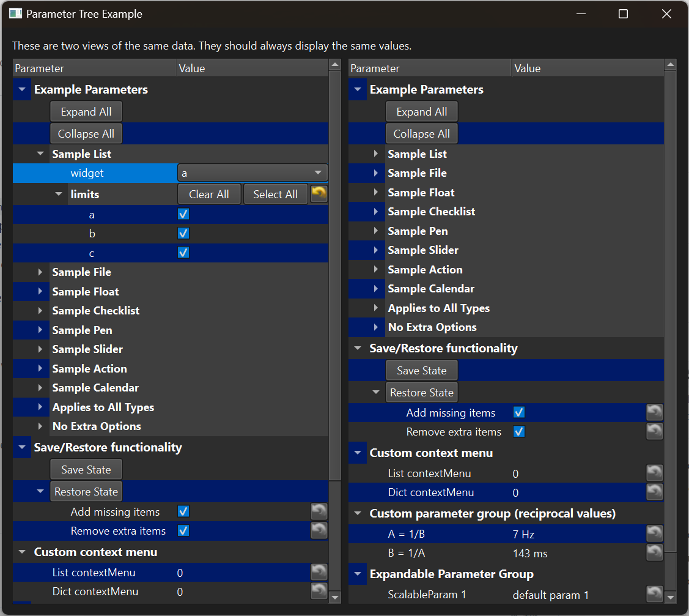Click the application icon in the title bar
Screen dimensions: 689x616
[x=15, y=13]
